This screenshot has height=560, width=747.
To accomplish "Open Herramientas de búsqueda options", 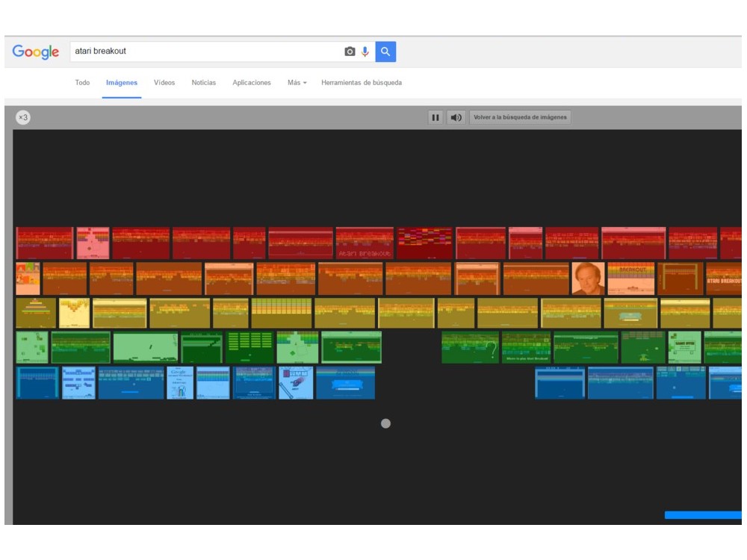I will coord(362,82).
